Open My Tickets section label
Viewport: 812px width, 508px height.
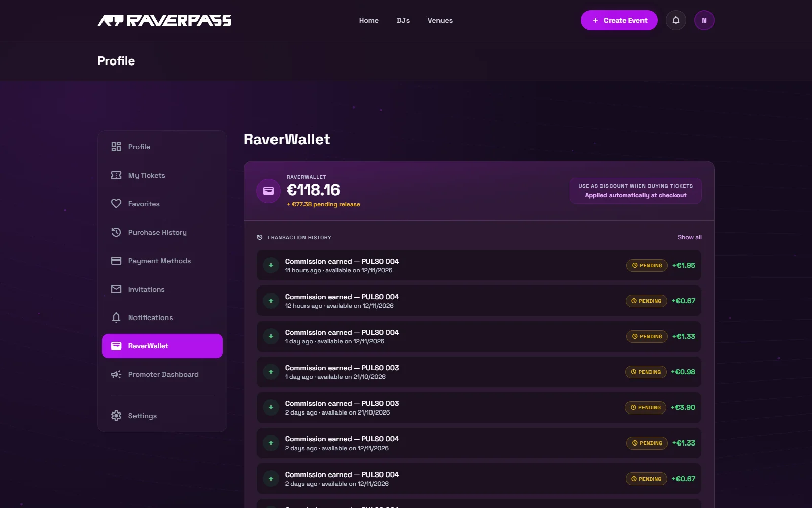click(x=147, y=175)
